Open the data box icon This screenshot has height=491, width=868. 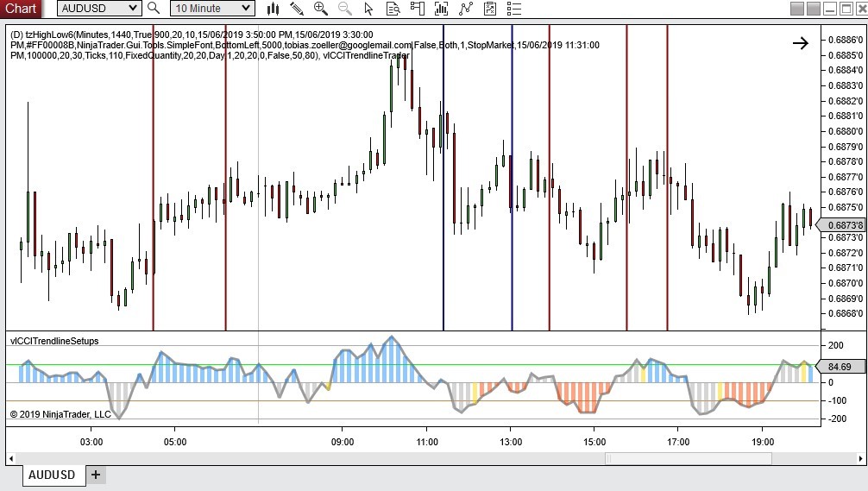point(393,9)
